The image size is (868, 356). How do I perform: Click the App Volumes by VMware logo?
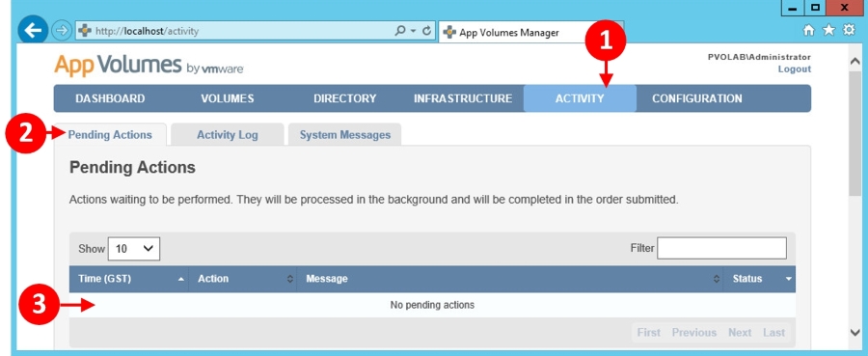tap(149, 66)
